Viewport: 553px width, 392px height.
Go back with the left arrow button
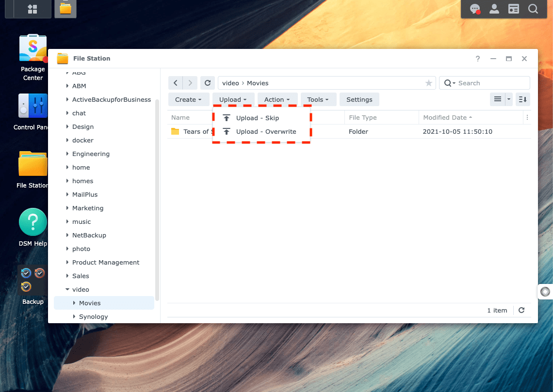(x=175, y=83)
